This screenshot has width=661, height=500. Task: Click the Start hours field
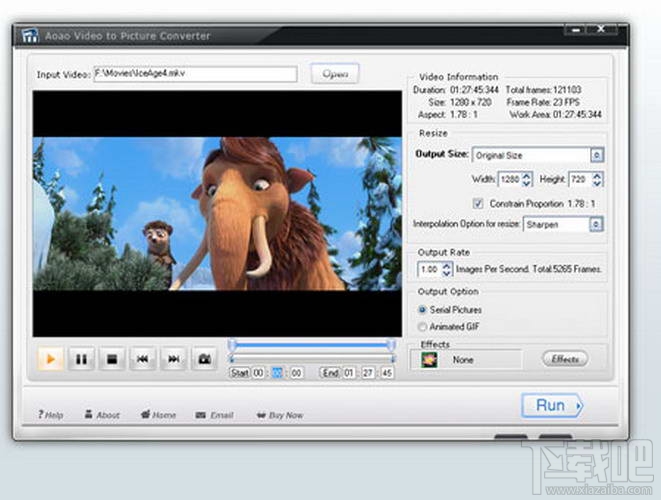coord(258,373)
